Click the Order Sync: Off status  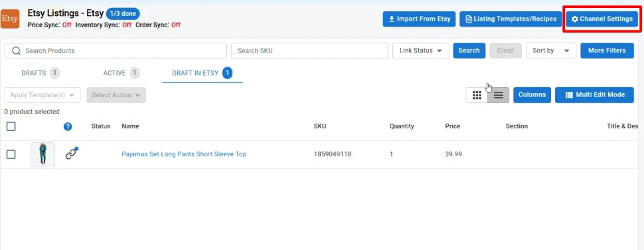pyautogui.click(x=158, y=25)
